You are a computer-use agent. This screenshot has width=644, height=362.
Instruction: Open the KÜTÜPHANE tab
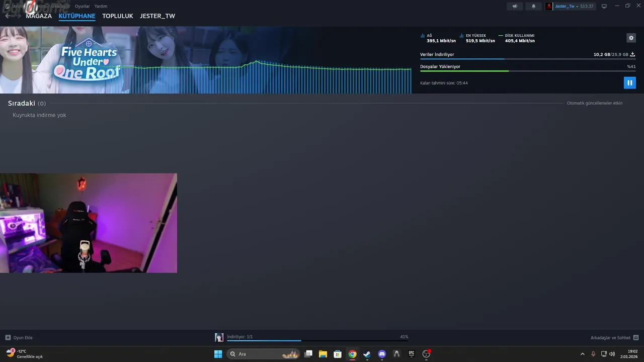click(x=77, y=16)
